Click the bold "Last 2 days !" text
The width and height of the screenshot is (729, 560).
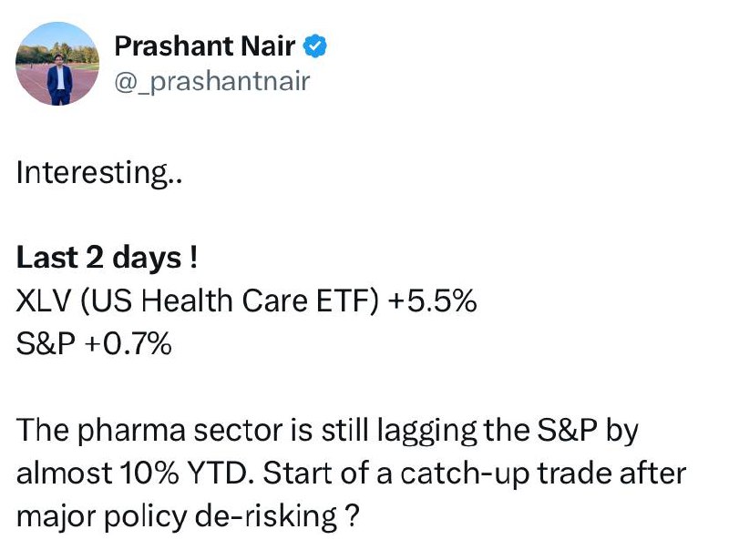tap(108, 259)
